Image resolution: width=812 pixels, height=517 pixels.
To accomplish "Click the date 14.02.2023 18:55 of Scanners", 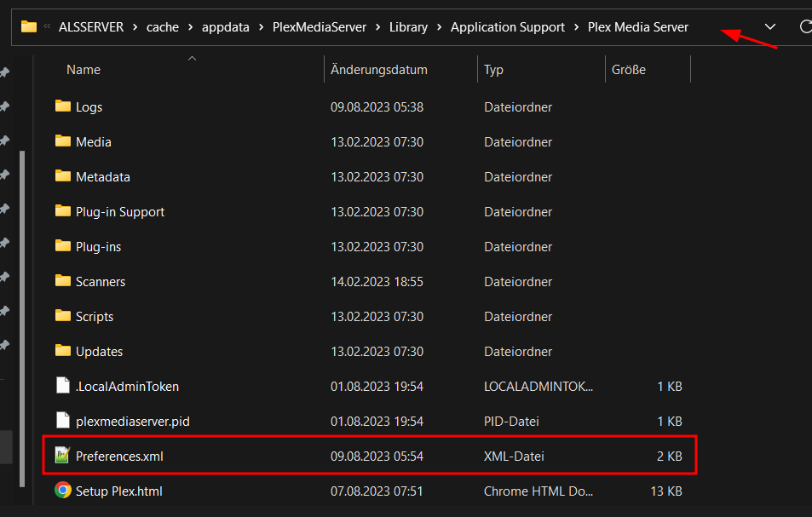I will click(x=377, y=282).
